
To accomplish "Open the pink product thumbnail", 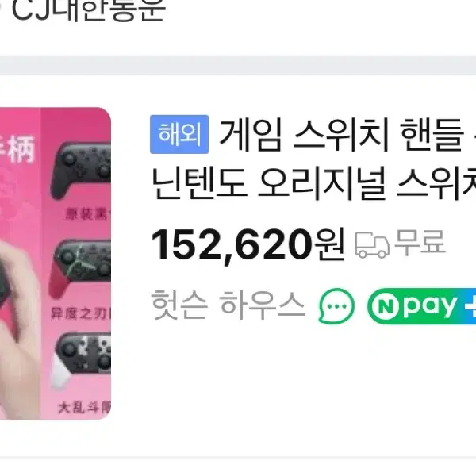I will [x=56, y=263].
